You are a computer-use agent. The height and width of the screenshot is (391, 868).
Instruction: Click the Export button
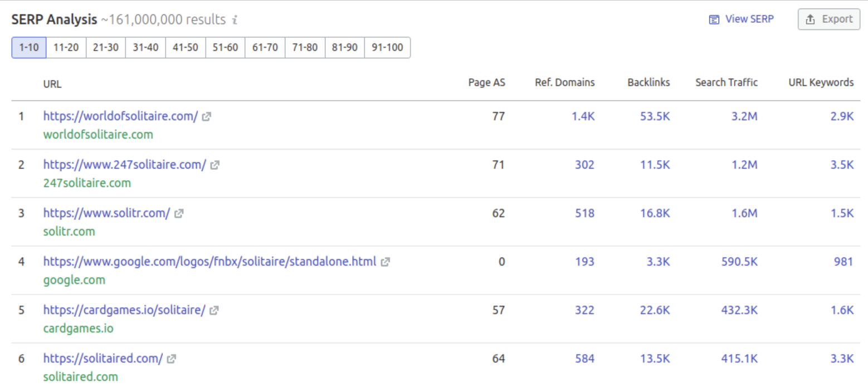829,19
